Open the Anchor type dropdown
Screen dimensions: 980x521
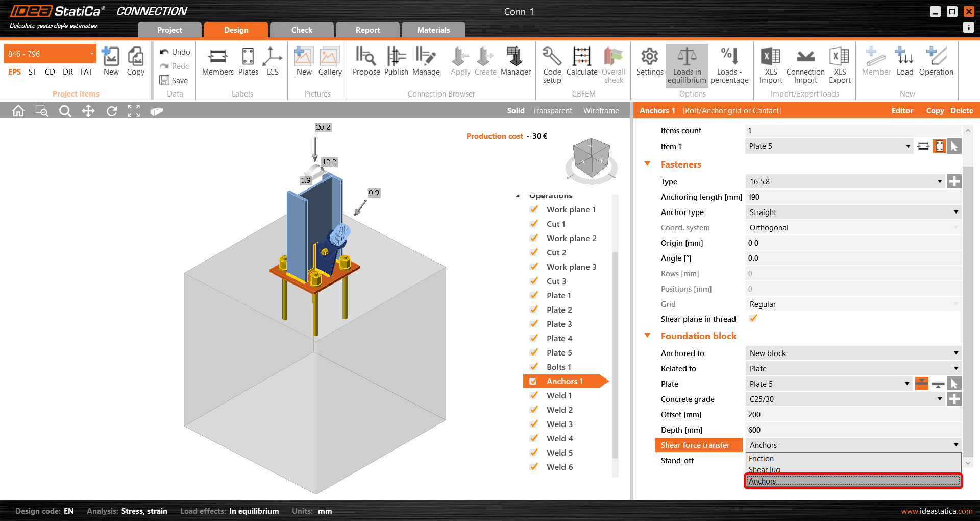pyautogui.click(x=853, y=212)
